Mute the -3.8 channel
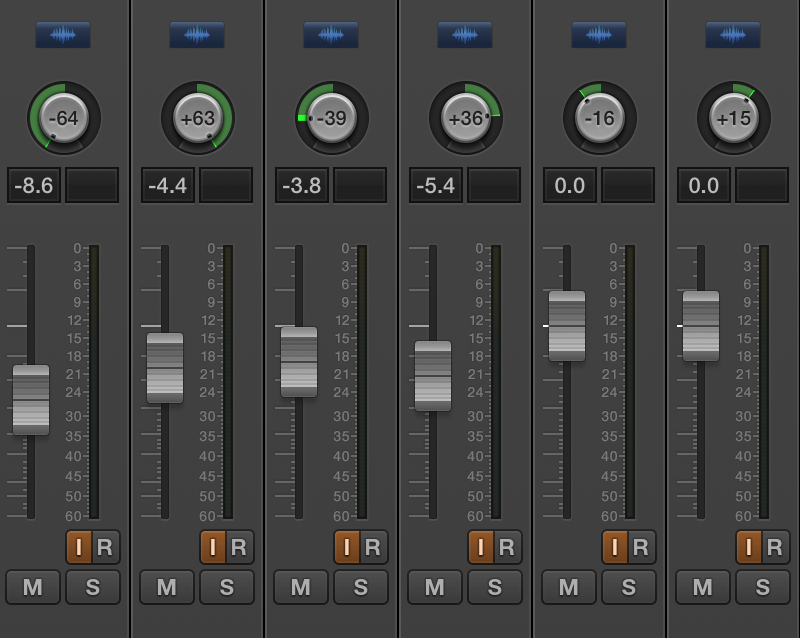The width and height of the screenshot is (800, 638). tap(301, 587)
